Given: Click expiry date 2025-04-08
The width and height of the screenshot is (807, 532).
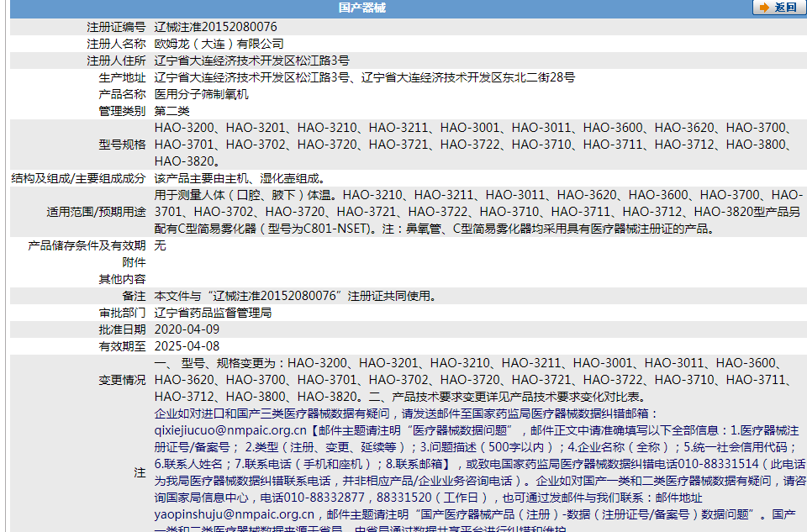Looking at the screenshot, I should (x=187, y=347).
